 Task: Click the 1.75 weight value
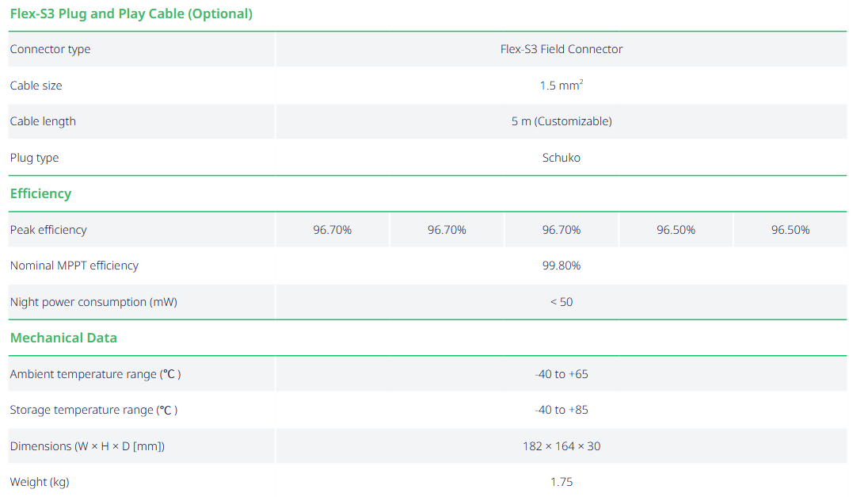point(561,482)
